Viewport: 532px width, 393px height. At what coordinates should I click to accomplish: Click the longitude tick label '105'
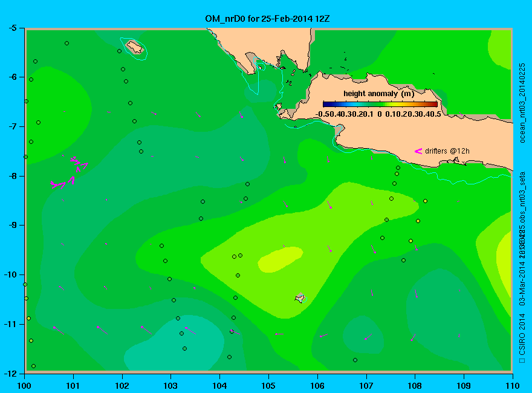coord(268,386)
